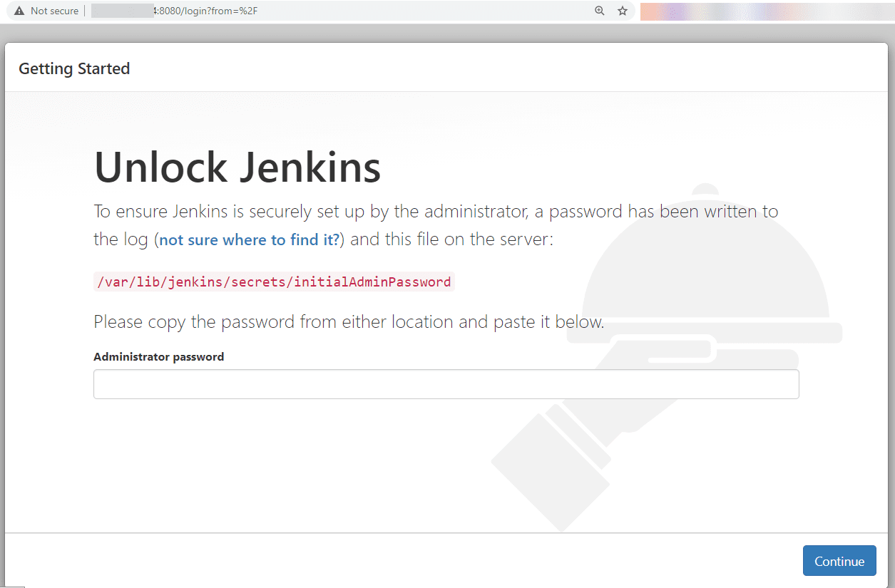This screenshot has height=588, width=895.
Task: Click the "Administrator password" field label
Action: 158,356
